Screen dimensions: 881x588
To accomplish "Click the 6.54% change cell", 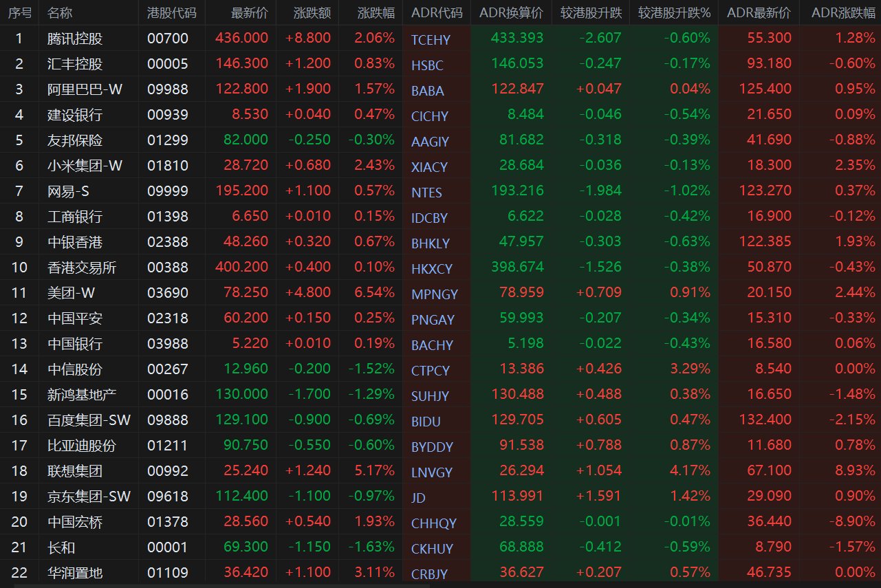I will pyautogui.click(x=375, y=293).
